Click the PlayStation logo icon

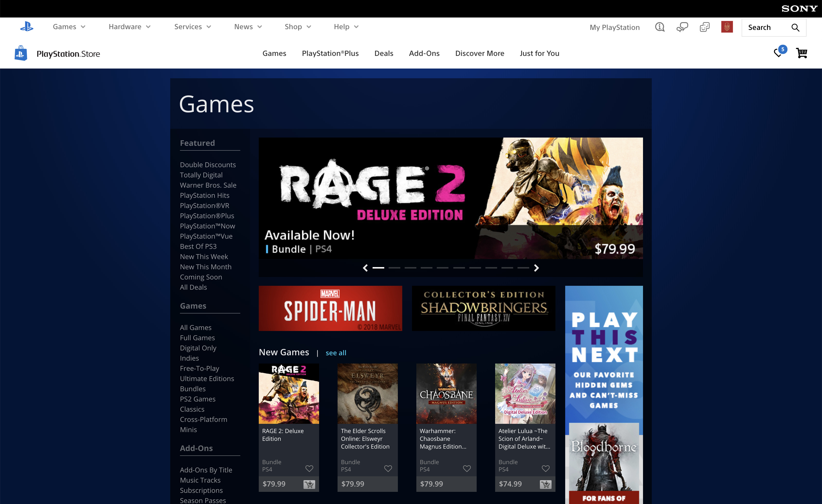[26, 27]
